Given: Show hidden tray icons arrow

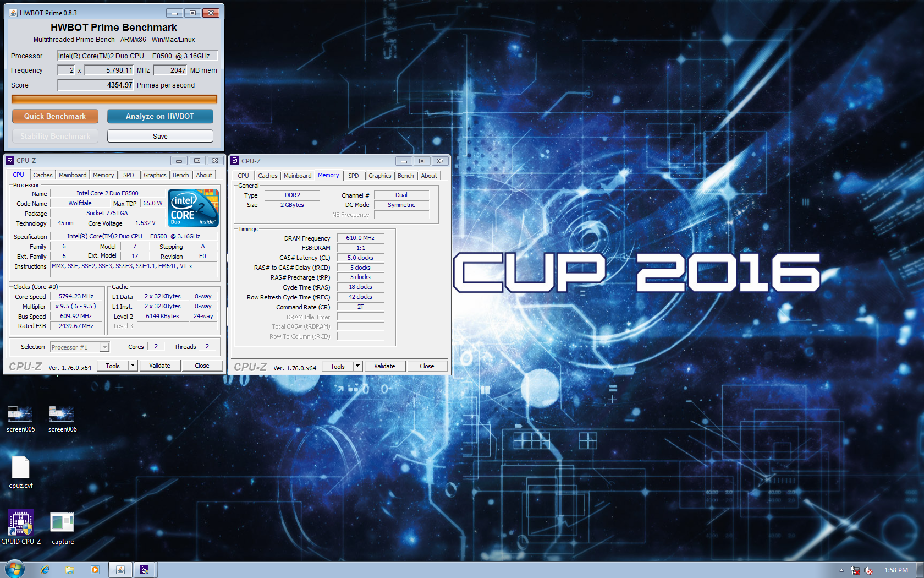Looking at the screenshot, I should (842, 570).
